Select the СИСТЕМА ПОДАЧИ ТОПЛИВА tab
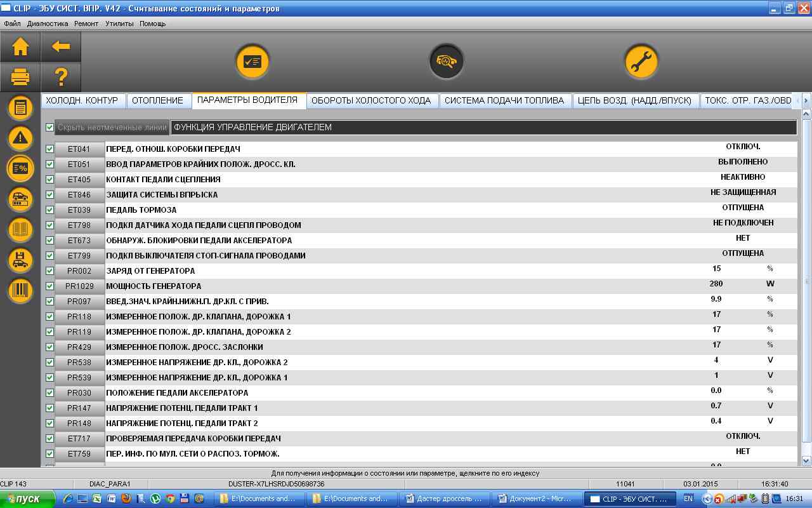The image size is (812, 508). tap(504, 100)
